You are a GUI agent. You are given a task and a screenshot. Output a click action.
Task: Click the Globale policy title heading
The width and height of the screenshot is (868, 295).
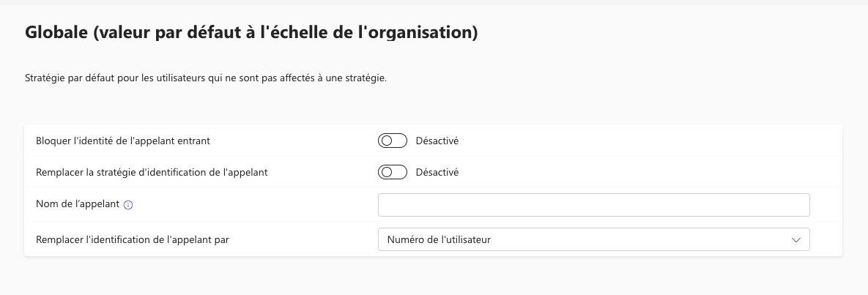point(251,32)
